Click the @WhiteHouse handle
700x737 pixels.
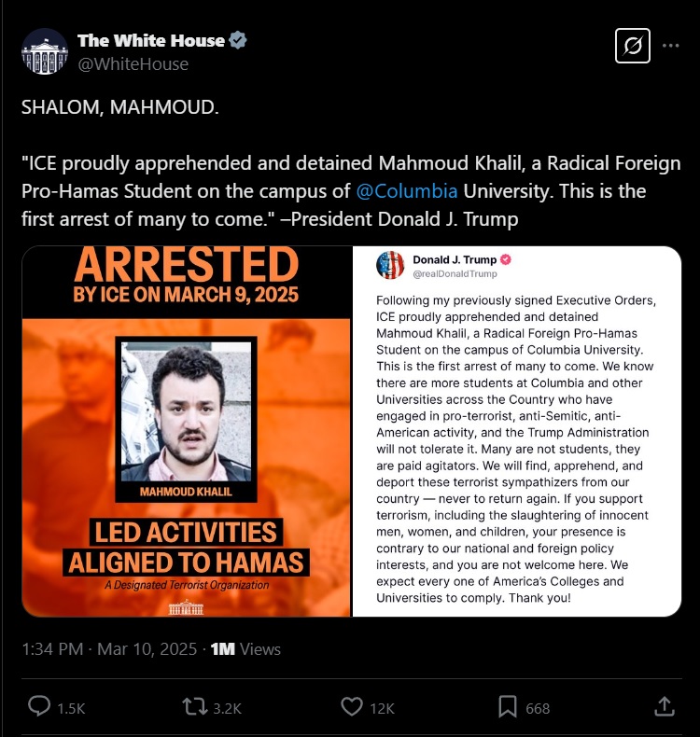pyautogui.click(x=133, y=64)
